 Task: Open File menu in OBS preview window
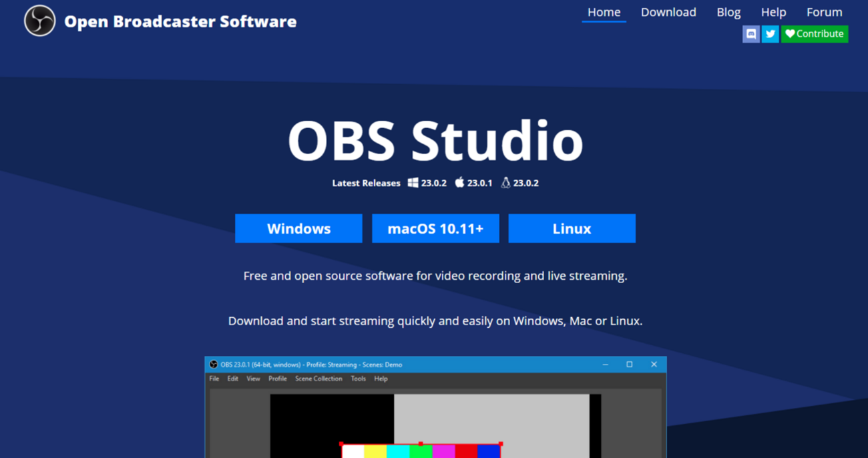(214, 379)
